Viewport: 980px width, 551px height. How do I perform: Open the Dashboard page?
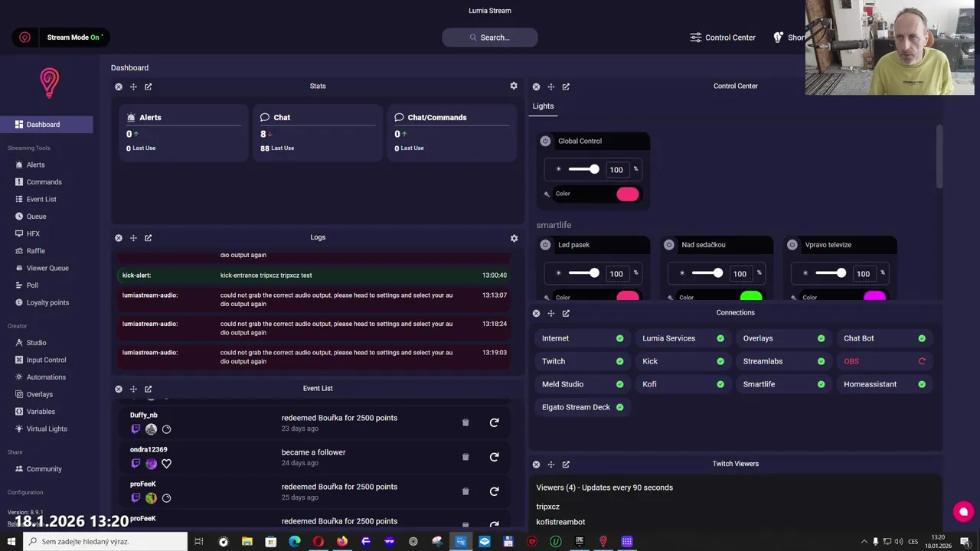tap(47, 125)
